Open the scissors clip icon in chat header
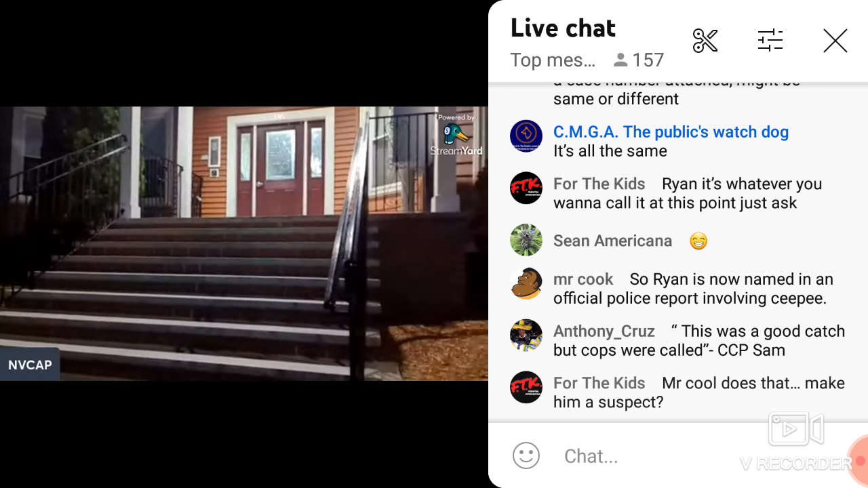868x488 pixels. click(x=705, y=41)
